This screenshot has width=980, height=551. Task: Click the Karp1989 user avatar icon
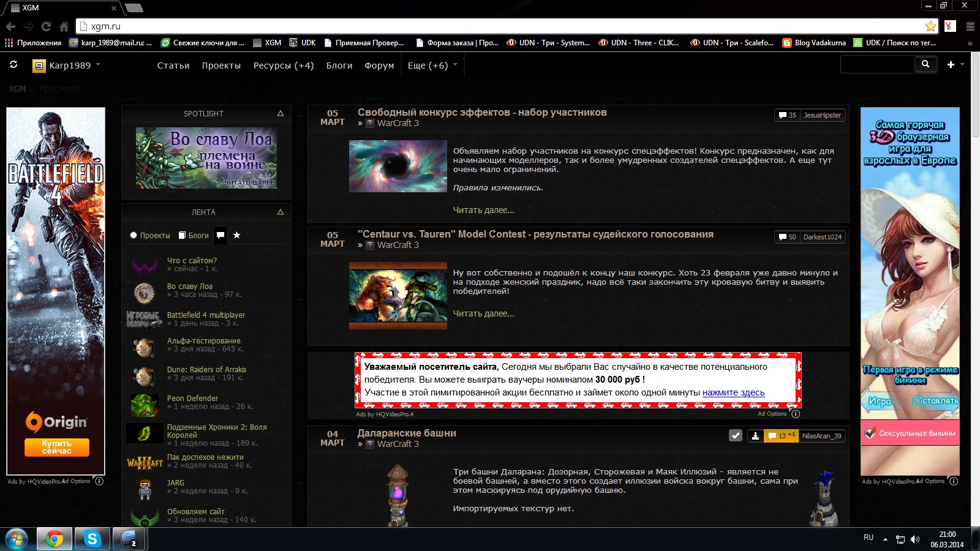39,66
